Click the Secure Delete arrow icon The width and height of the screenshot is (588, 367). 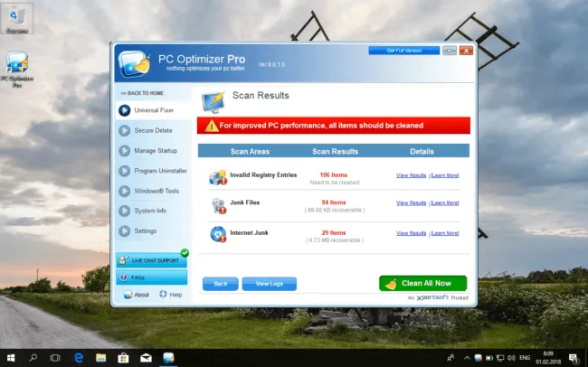click(125, 130)
